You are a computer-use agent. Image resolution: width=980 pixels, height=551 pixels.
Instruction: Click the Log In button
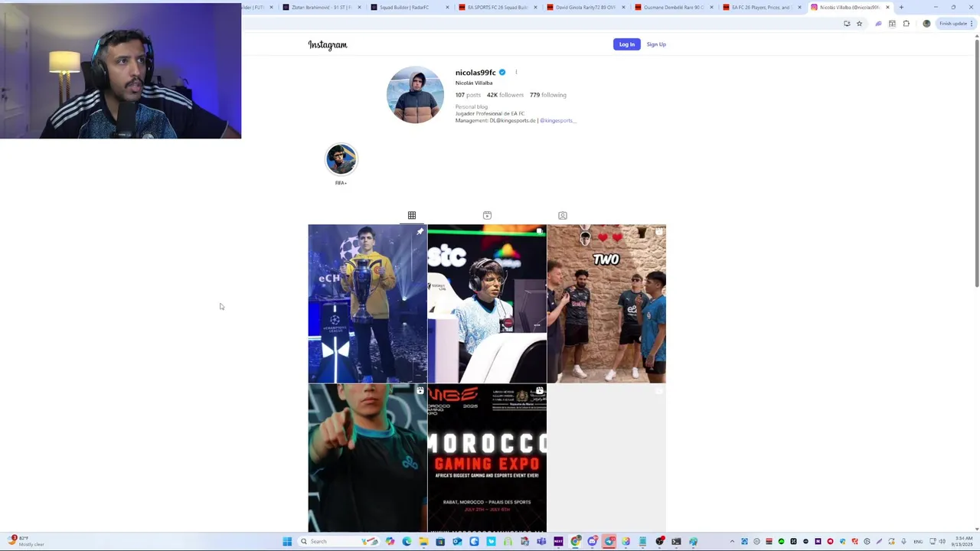point(626,44)
